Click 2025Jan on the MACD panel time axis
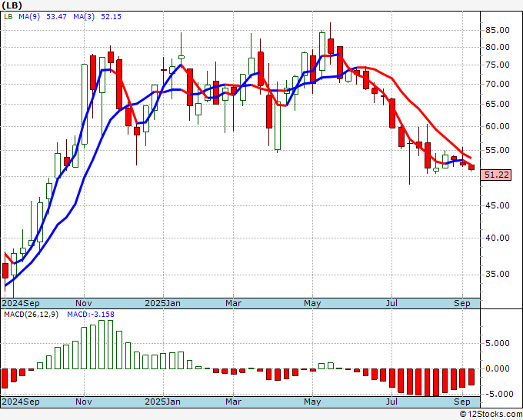Viewport: 523px width, 420px height. coord(162,402)
